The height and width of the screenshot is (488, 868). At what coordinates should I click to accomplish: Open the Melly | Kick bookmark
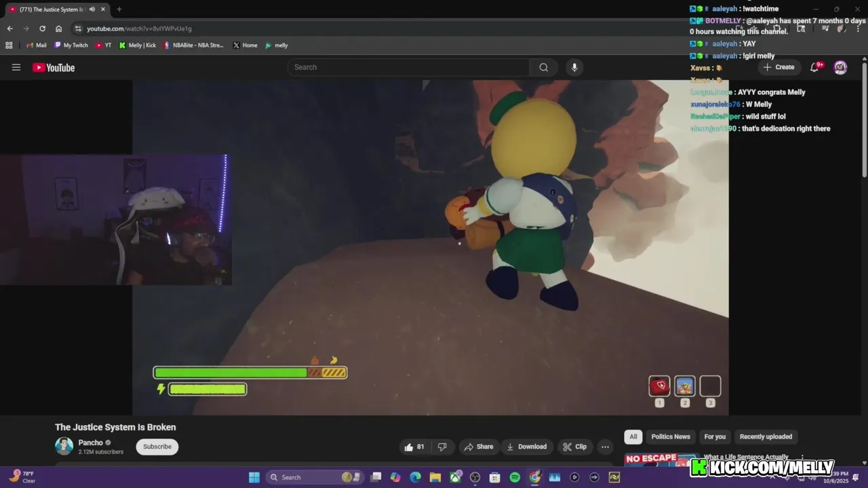click(x=138, y=45)
